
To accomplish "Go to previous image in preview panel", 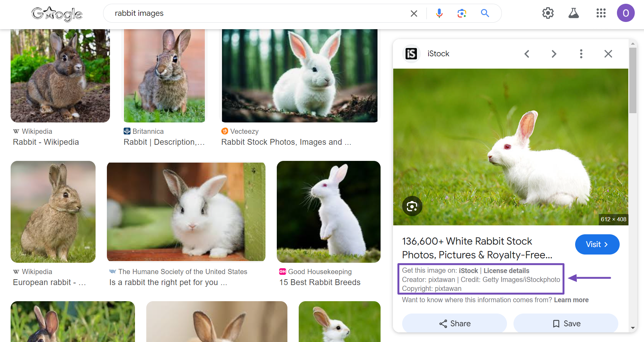I will [x=527, y=54].
